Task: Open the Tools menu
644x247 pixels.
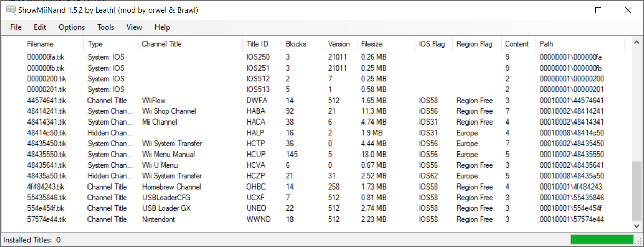Action: pos(106,27)
